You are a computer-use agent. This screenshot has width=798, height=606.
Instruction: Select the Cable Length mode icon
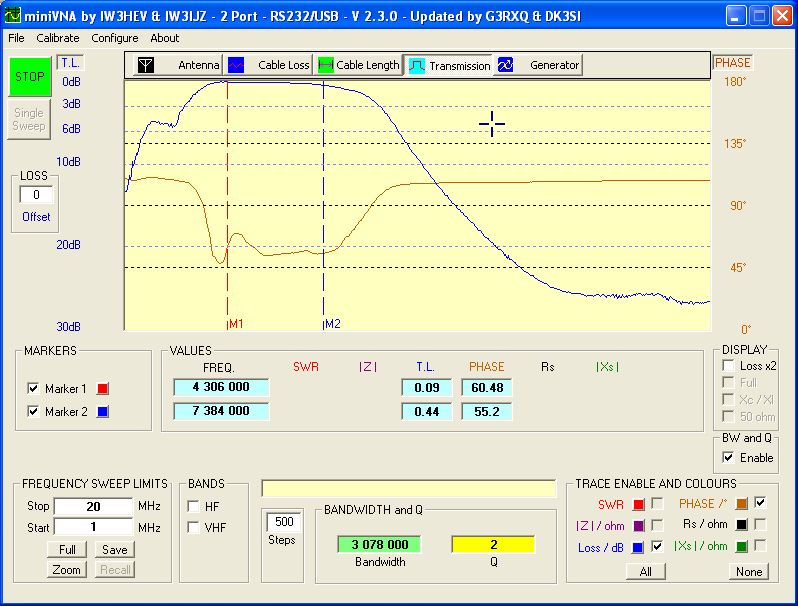(x=325, y=65)
